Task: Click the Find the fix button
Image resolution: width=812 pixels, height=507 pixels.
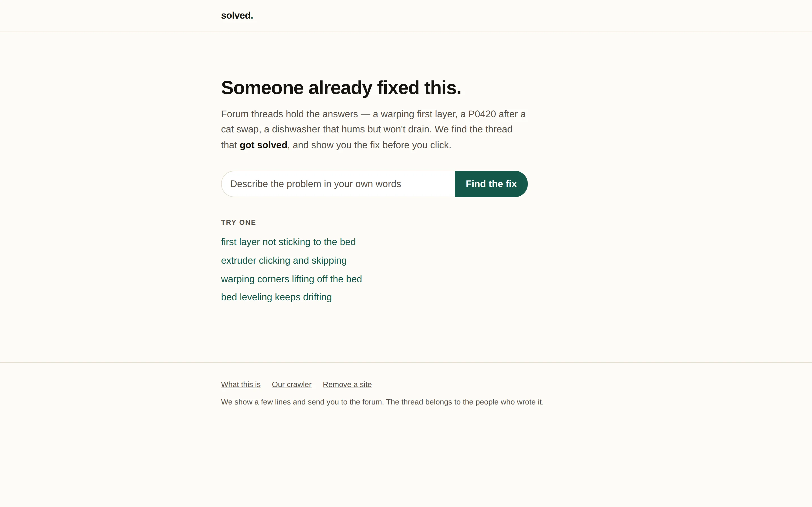Action: click(491, 184)
